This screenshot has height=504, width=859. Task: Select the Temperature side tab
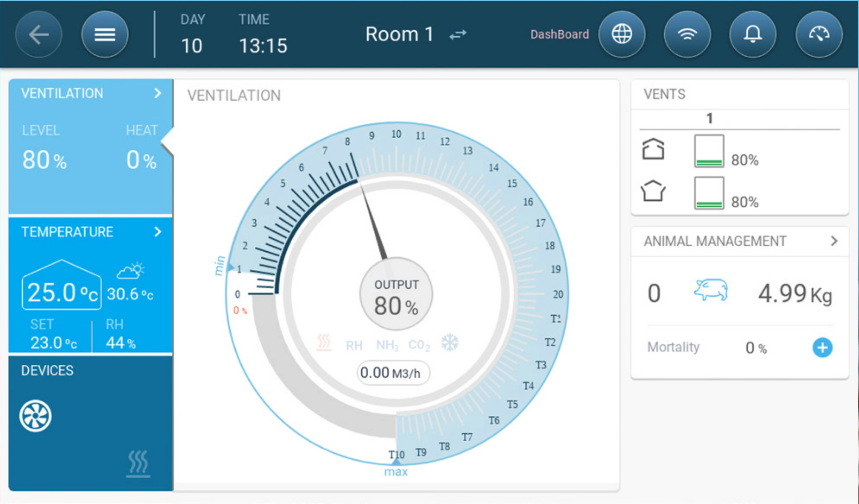tap(90, 285)
